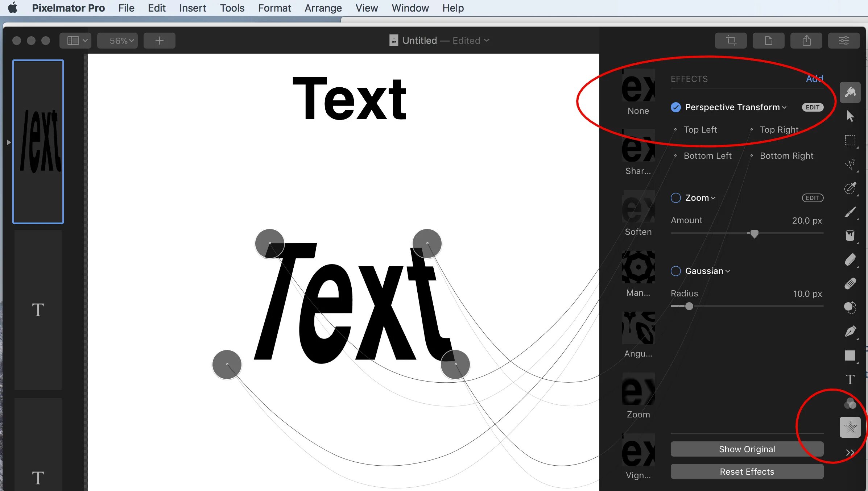Open the Untitled document title dropdown
The height and width of the screenshot is (491, 868).
(486, 41)
